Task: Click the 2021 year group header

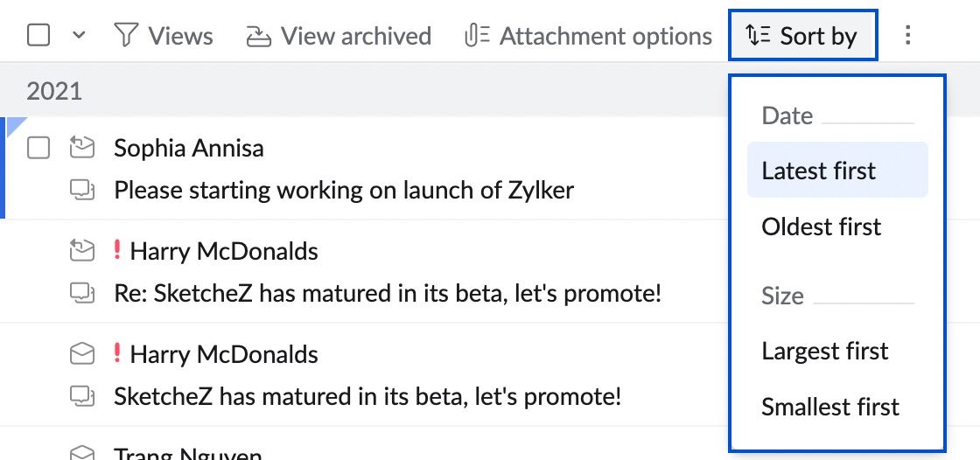Action: coord(54,91)
